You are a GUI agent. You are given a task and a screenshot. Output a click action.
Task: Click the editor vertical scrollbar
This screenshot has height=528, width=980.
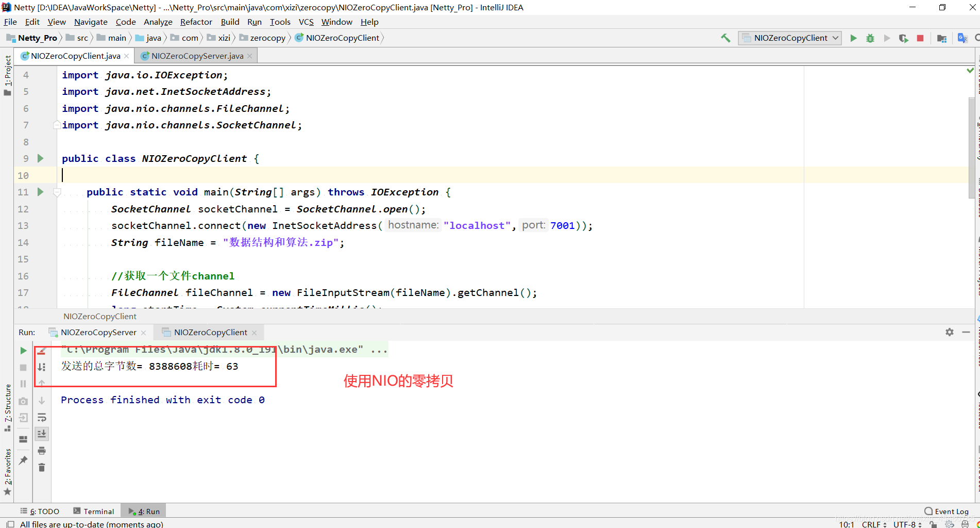[972, 147]
